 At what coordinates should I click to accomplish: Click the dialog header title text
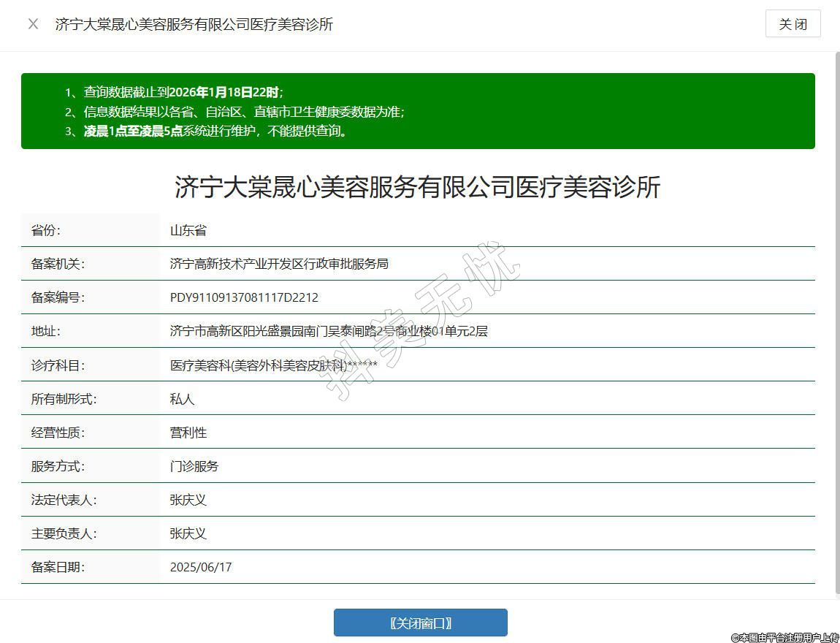click(194, 24)
